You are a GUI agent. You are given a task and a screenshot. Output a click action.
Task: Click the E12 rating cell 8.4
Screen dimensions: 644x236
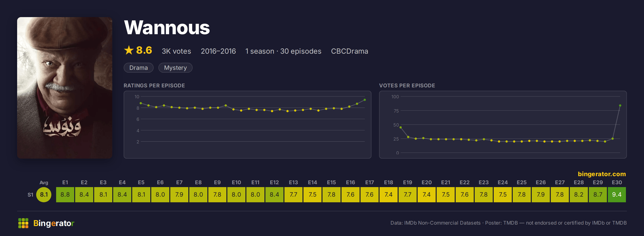pos(274,195)
